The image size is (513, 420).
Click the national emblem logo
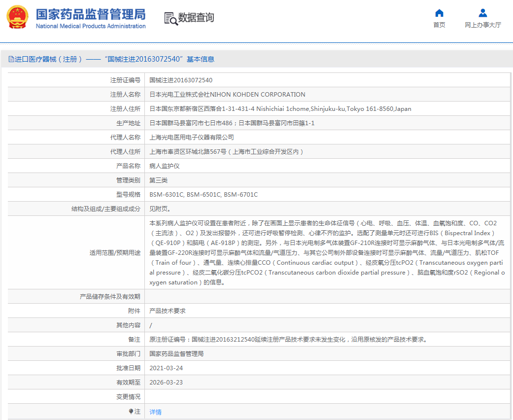[17, 17]
